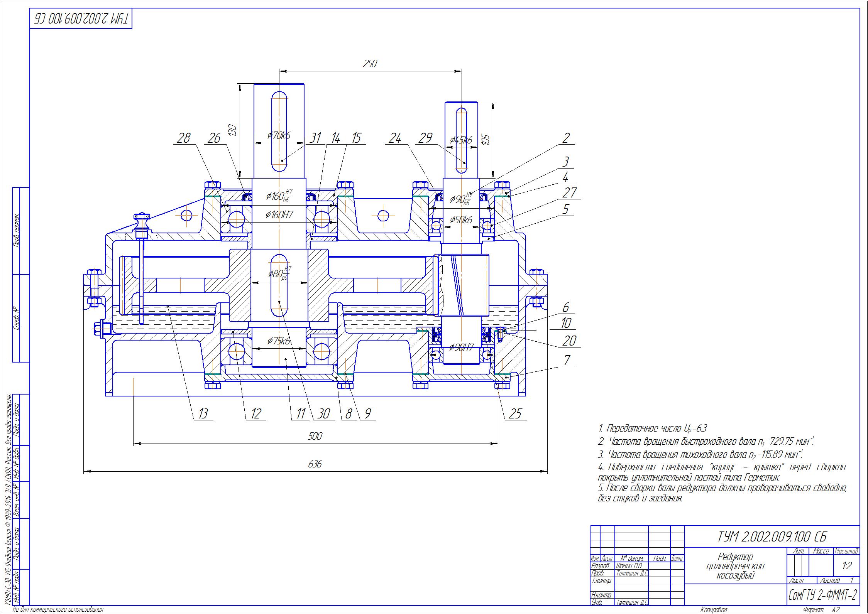Click the 'Т.контр.' row label

click(601, 580)
